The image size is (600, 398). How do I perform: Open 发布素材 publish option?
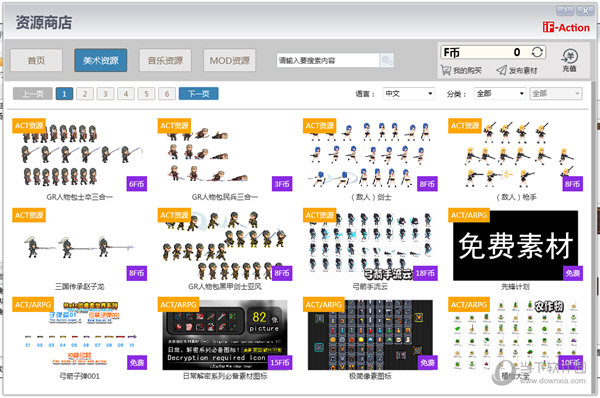[517, 70]
